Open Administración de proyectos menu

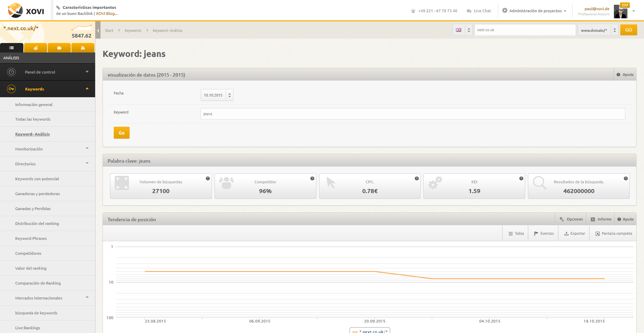pyautogui.click(x=534, y=11)
